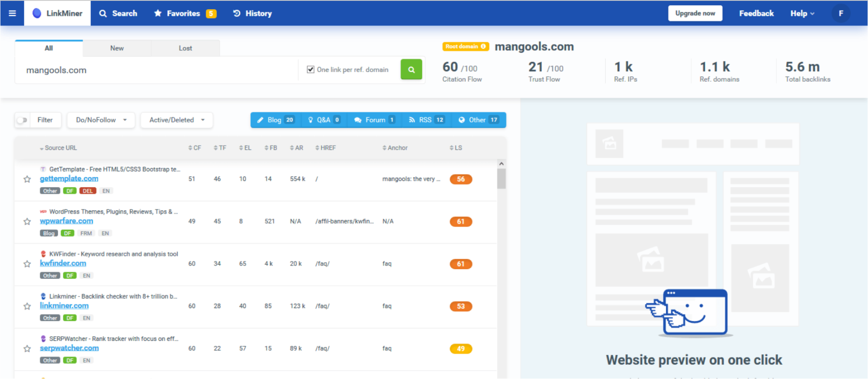The height and width of the screenshot is (379, 868).
Task: Click the Q&A lightbulb icon
Action: [x=310, y=120]
